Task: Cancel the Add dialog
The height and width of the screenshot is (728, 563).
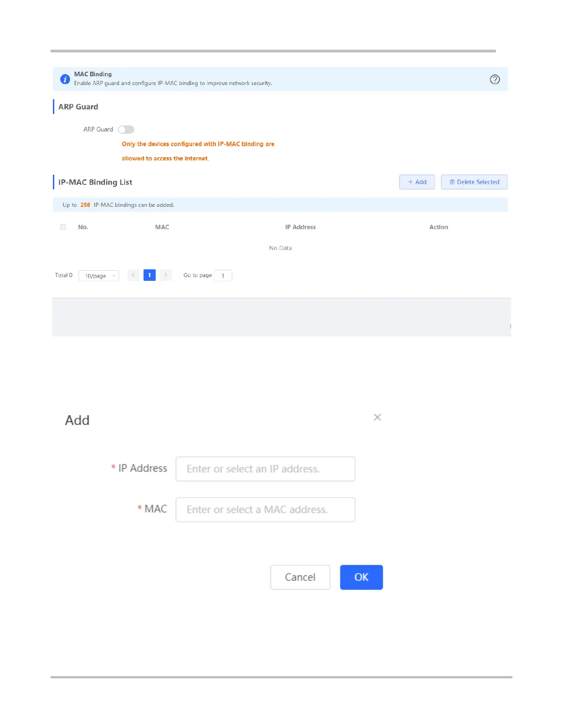Action: click(x=300, y=577)
